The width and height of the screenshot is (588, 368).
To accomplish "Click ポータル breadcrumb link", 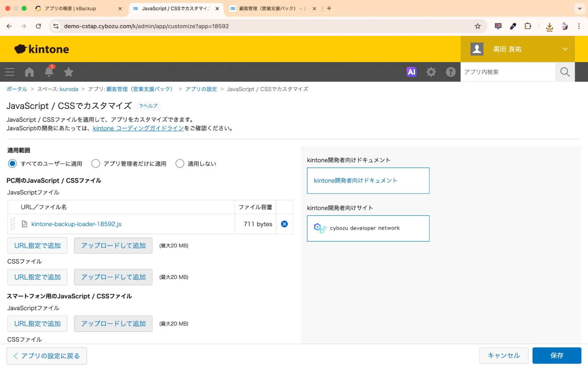I will click(x=17, y=89).
